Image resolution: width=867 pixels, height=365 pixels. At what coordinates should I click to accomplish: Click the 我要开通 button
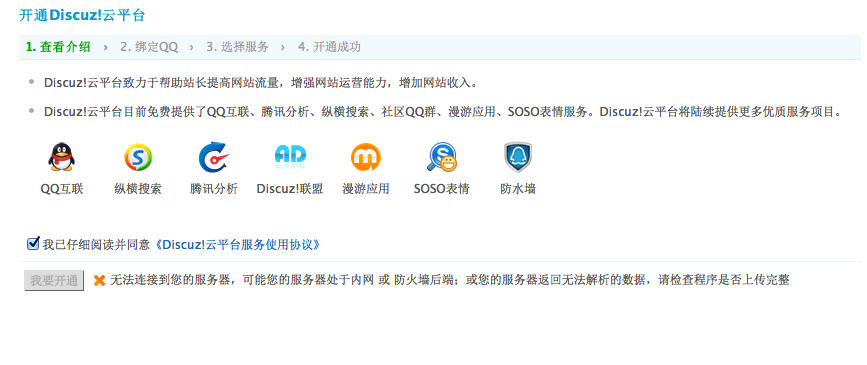pos(54,280)
